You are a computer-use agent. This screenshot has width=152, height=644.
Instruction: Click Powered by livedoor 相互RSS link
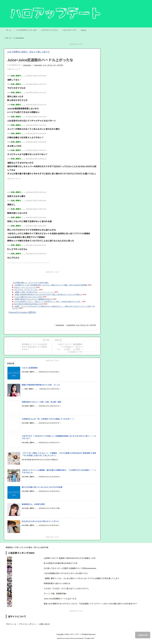coord(22,312)
